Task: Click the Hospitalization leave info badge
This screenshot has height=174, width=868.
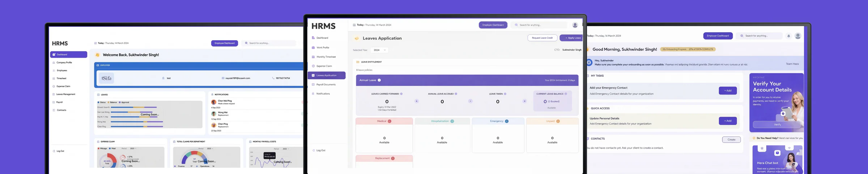Action: [452, 122]
